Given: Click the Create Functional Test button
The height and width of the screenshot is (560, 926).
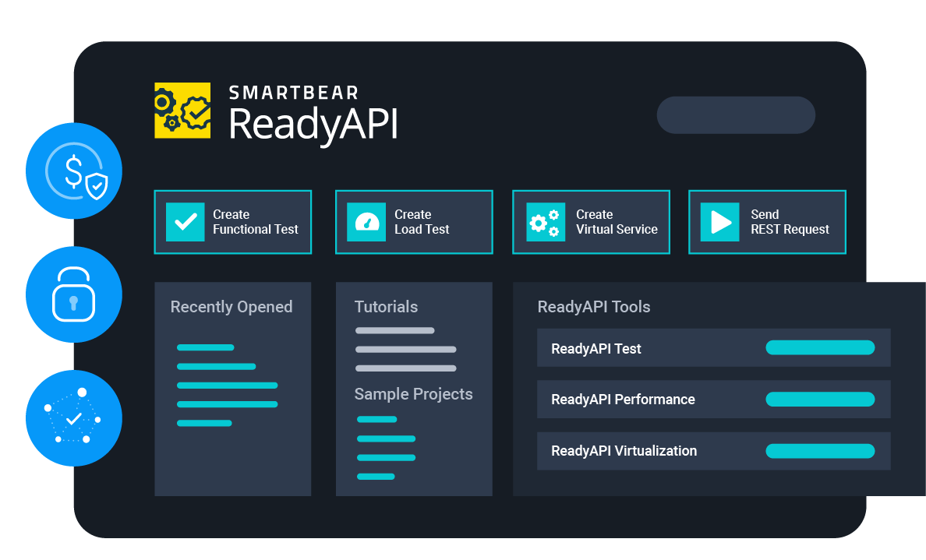Looking at the screenshot, I should [x=232, y=222].
